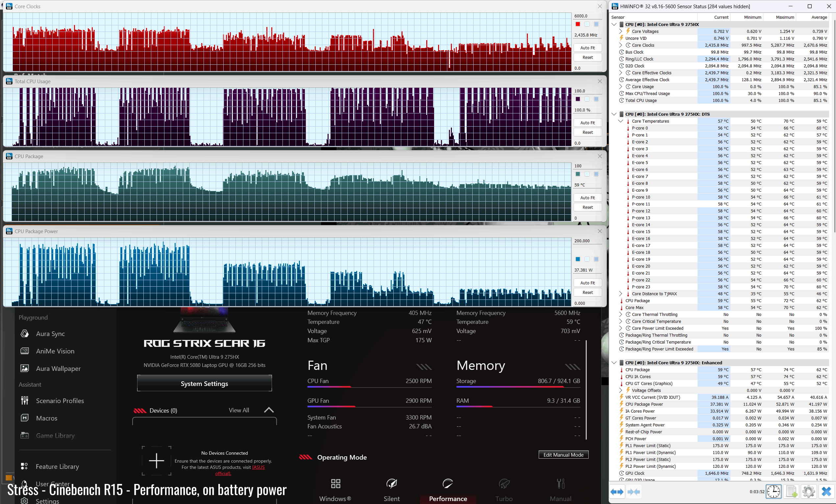Edit the 6000.0 maximum field in Core Clocks
This screenshot has width=836, height=504.
[587, 16]
